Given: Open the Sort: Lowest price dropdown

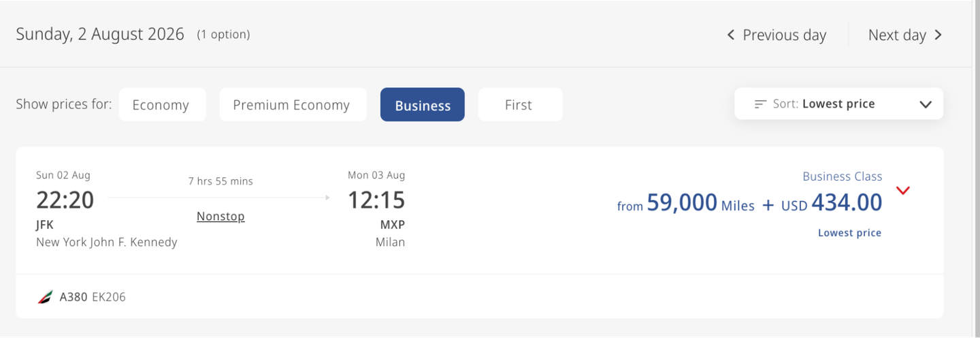Looking at the screenshot, I should (838, 104).
